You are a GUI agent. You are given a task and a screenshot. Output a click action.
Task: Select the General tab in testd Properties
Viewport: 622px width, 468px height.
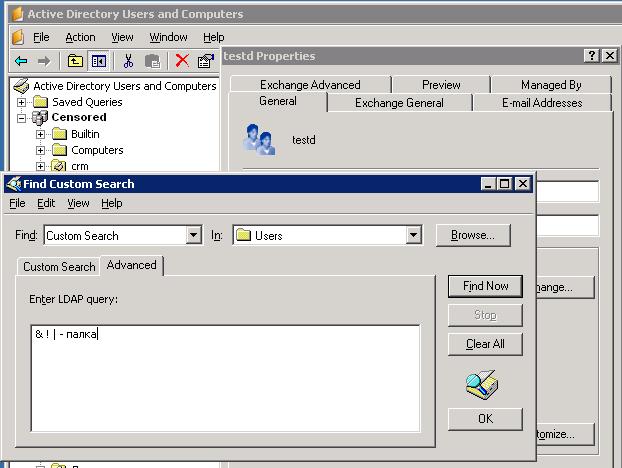[x=278, y=101]
